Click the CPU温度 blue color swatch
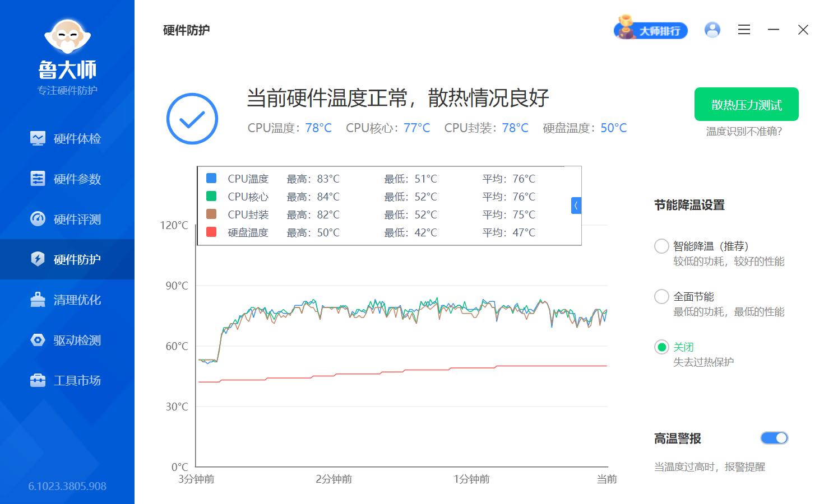The width and height of the screenshot is (824, 504). pos(211,178)
